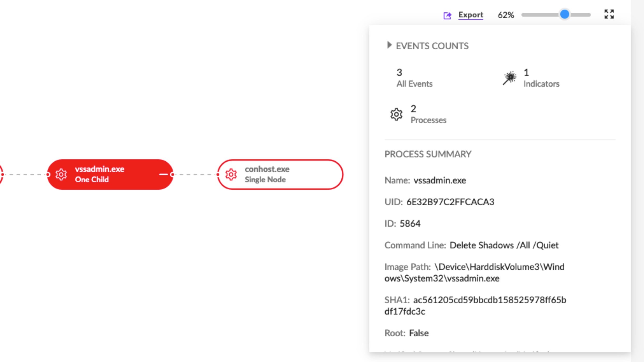The image size is (644, 362).
Task: Enter fullscreen with expand arrows icon
Action: tap(609, 14)
